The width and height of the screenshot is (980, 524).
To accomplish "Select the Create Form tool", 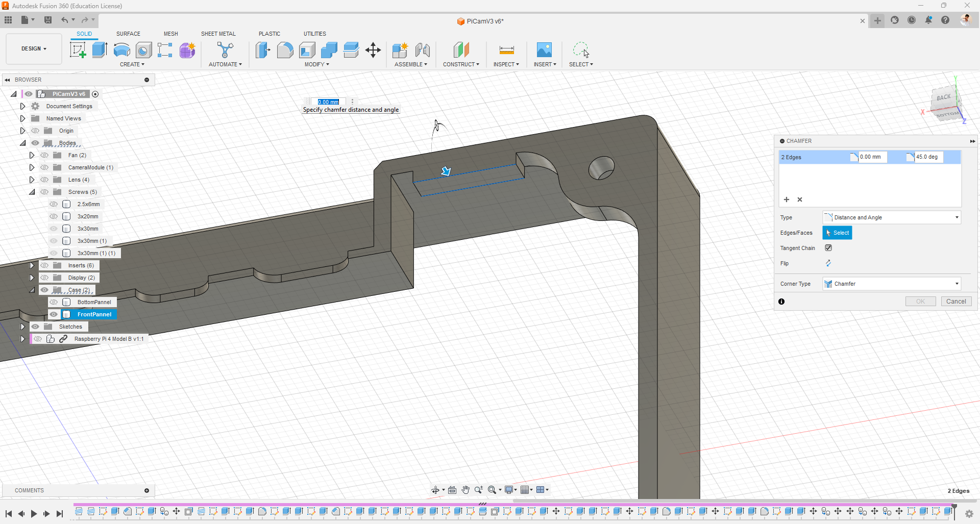I will click(187, 50).
